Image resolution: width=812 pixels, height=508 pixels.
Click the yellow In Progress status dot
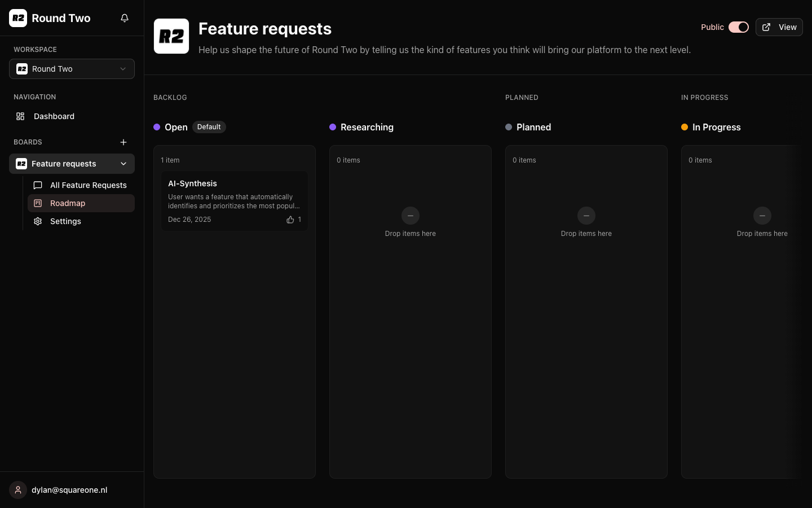click(685, 128)
